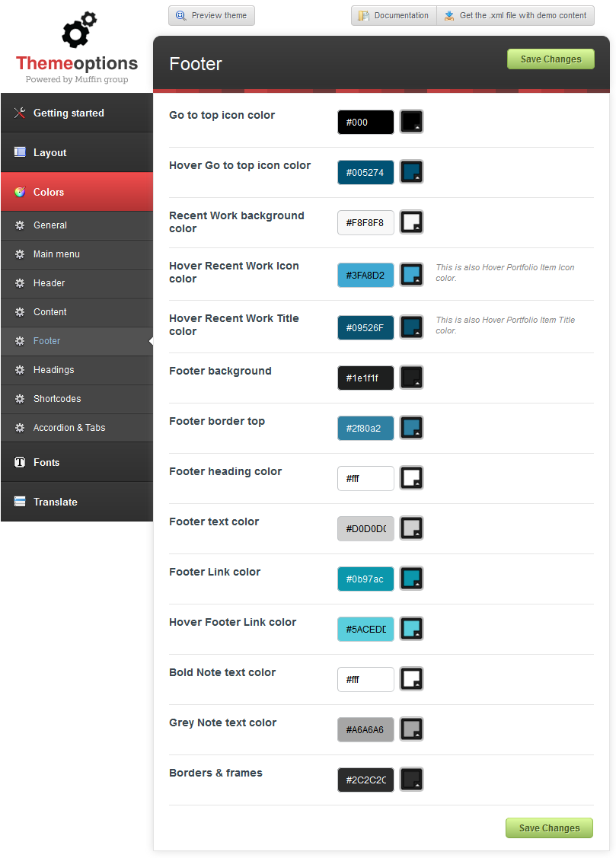
Task: Download the .xml file with demo content
Action: coord(515,15)
